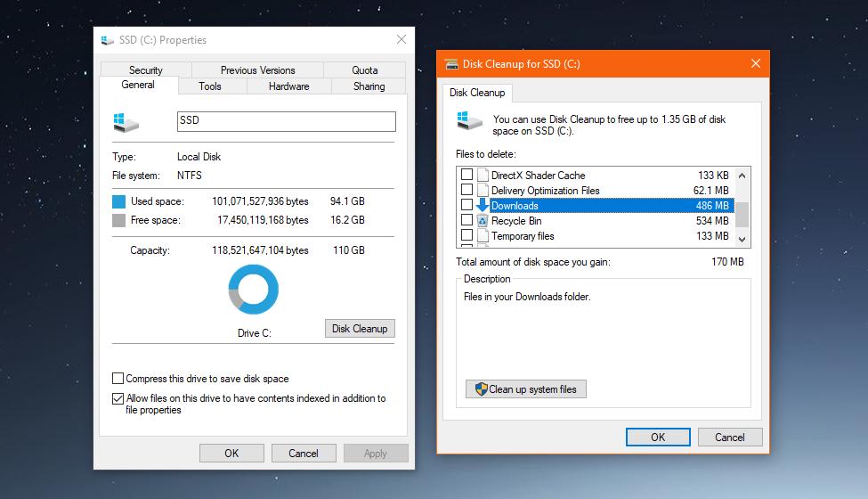Click the drive icon next to the cleanup summary
Viewport: 868px width, 499px height.
pyautogui.click(x=469, y=120)
